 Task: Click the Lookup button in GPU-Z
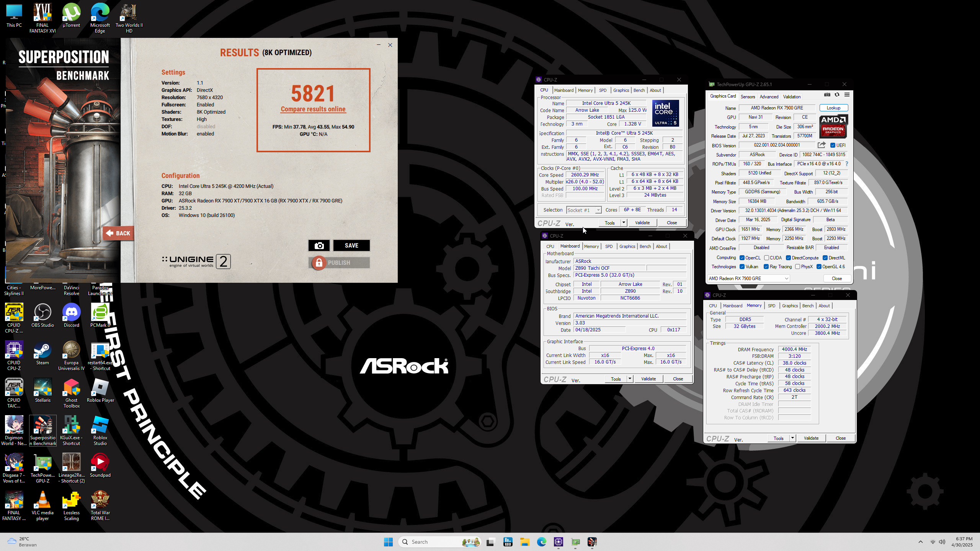(x=833, y=108)
